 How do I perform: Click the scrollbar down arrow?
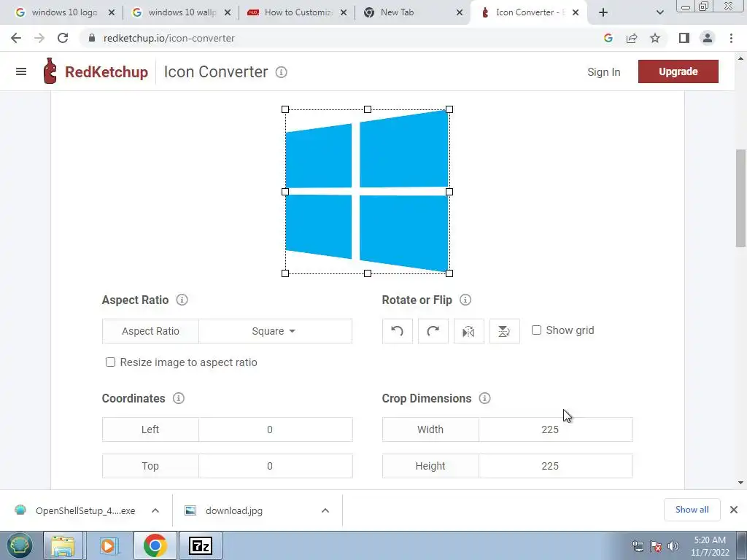[x=740, y=483]
